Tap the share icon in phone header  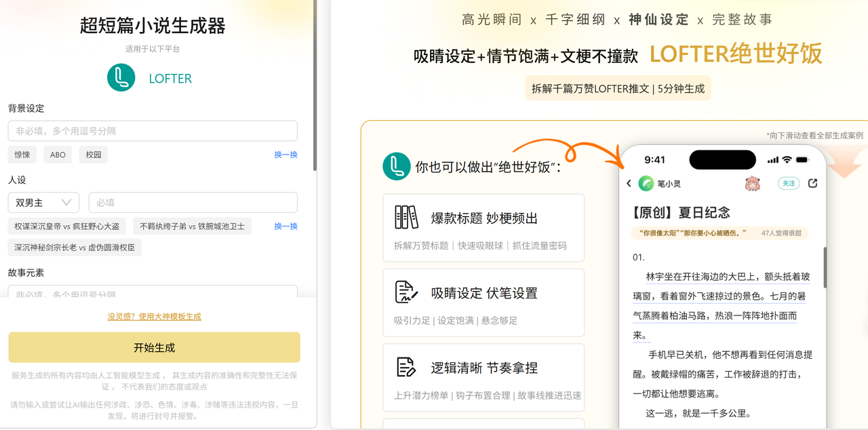pos(813,183)
